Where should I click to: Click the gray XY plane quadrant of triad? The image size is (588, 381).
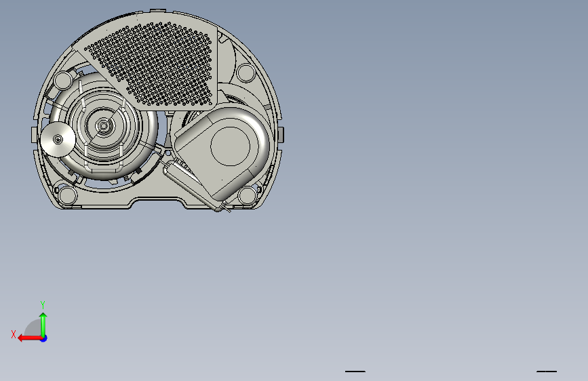coord(33,327)
